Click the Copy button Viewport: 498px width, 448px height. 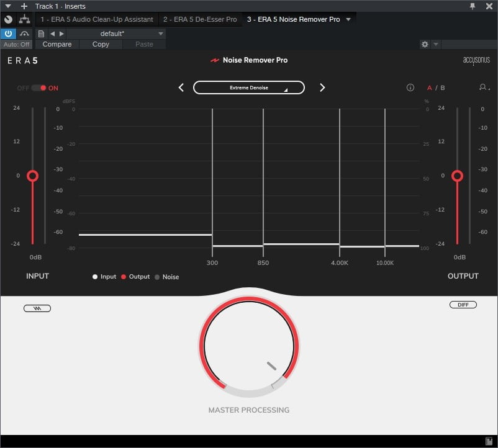(101, 45)
